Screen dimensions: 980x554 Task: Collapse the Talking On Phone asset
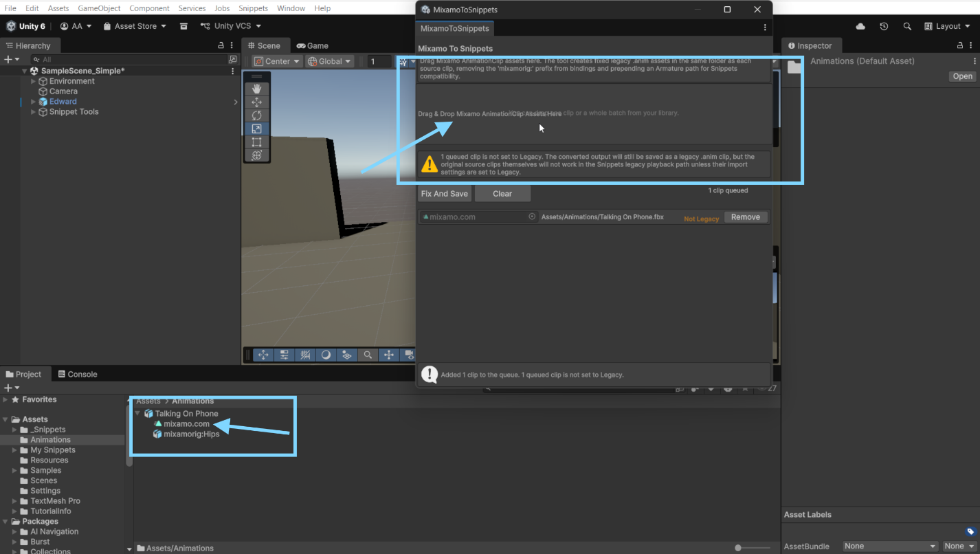point(137,414)
